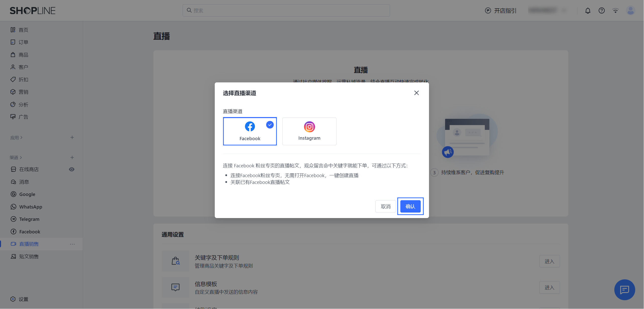Viewport: 644px width, 309px height.
Task: Click the SHOPLINE logo
Action: click(32, 11)
